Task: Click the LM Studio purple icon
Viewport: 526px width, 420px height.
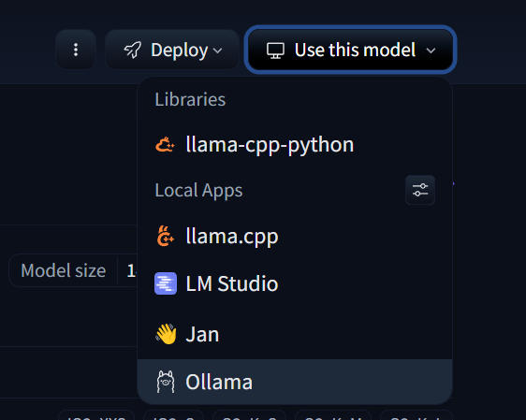Action: click(166, 283)
